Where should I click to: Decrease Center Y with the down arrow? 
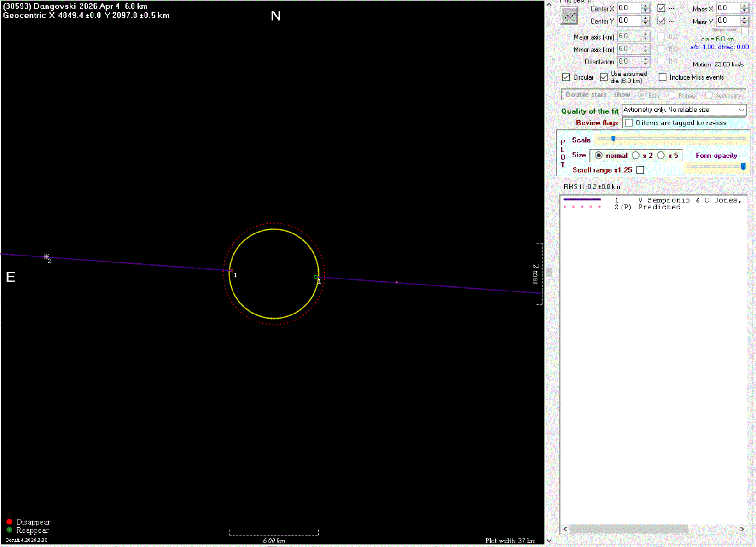646,23
